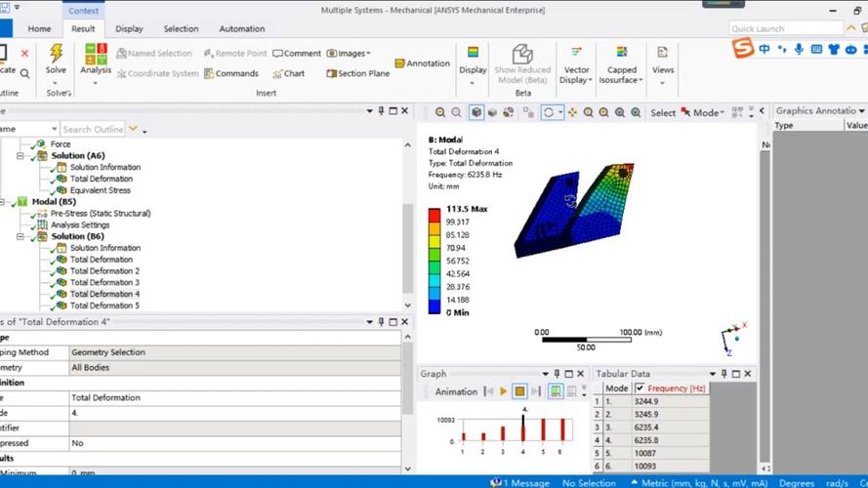Click the coordinate triad in viewport
Image resolution: width=868 pixels, height=488 pixels.
click(734, 339)
